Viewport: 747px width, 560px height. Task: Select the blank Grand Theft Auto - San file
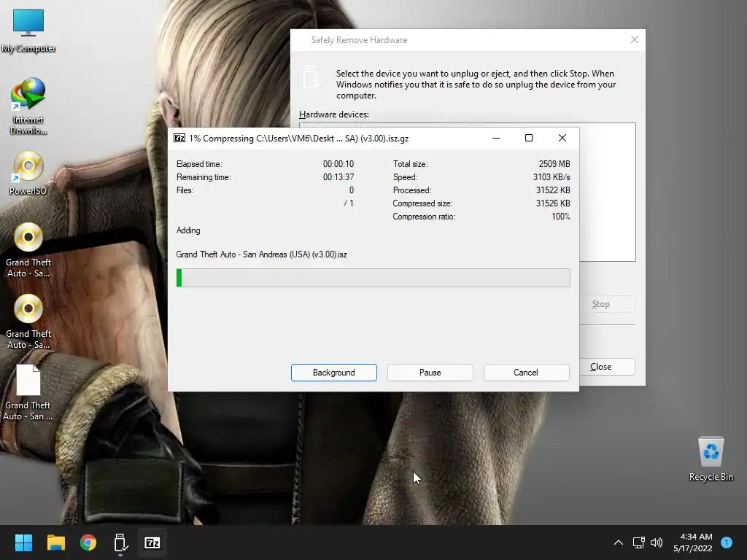point(28,393)
